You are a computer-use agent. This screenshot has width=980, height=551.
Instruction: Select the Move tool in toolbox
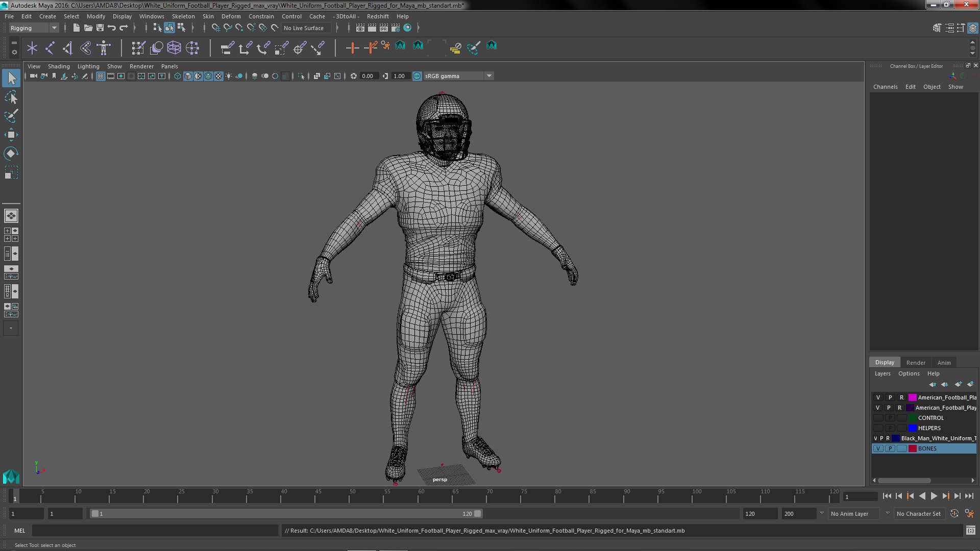pos(11,135)
